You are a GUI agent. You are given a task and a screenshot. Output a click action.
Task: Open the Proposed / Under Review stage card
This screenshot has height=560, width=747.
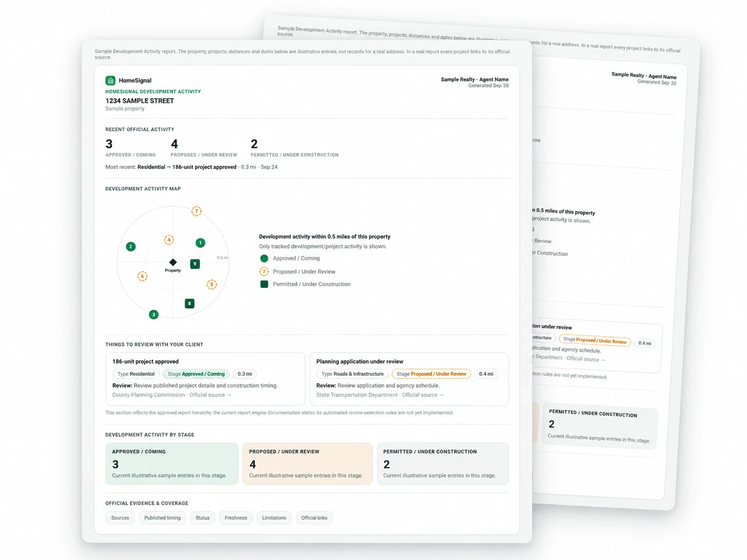click(307, 464)
